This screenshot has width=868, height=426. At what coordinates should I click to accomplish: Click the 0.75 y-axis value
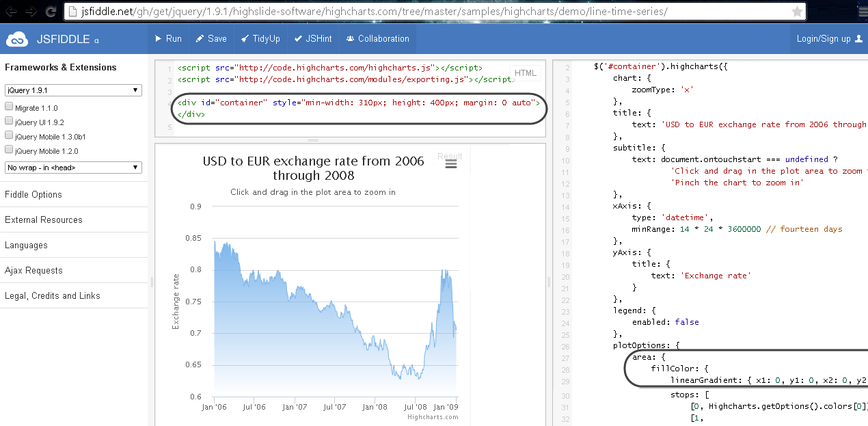(x=193, y=302)
